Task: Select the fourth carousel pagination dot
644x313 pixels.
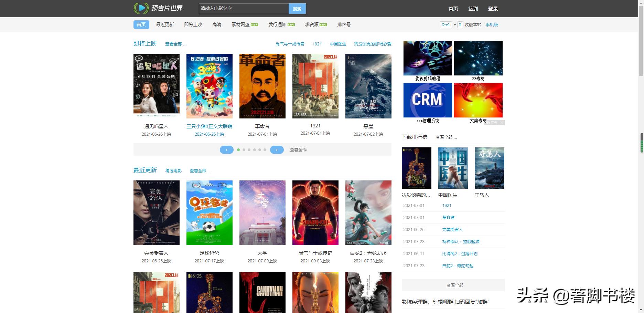Action: tap(254, 150)
